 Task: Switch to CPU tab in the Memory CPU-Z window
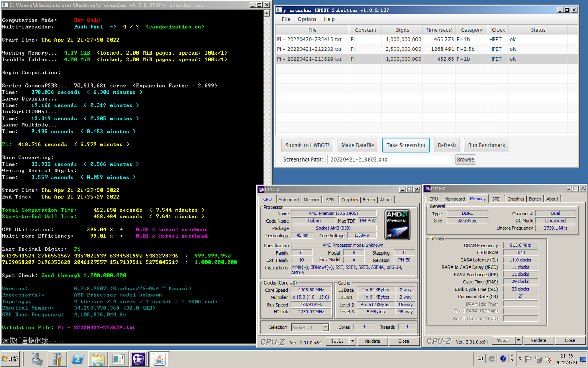tap(434, 199)
